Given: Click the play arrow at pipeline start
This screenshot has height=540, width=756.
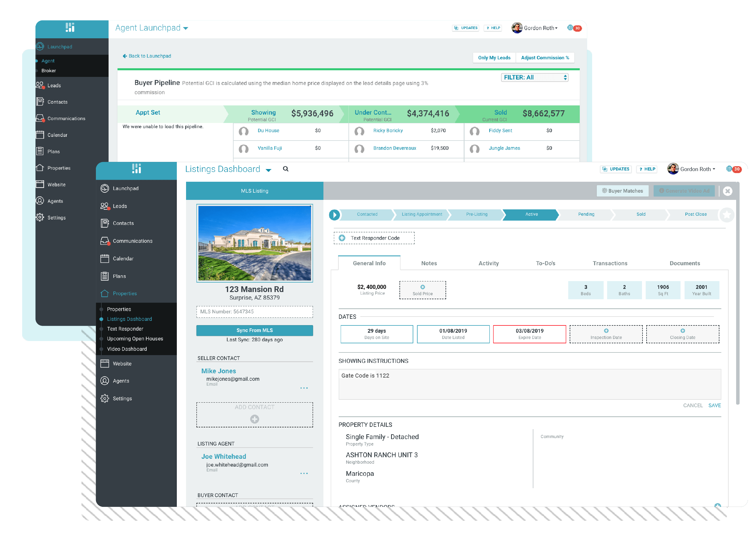Looking at the screenshot, I should (334, 215).
